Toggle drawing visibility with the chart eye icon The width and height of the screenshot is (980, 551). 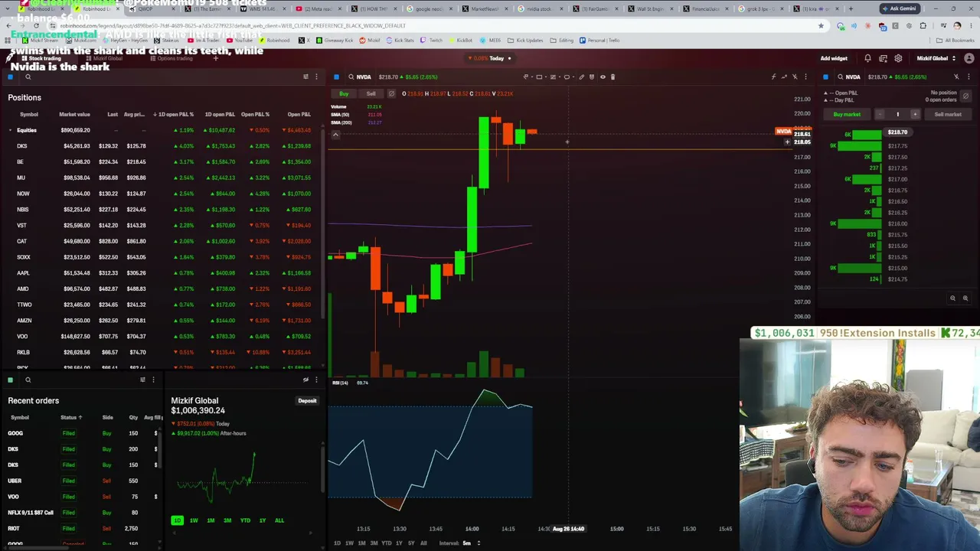603,77
